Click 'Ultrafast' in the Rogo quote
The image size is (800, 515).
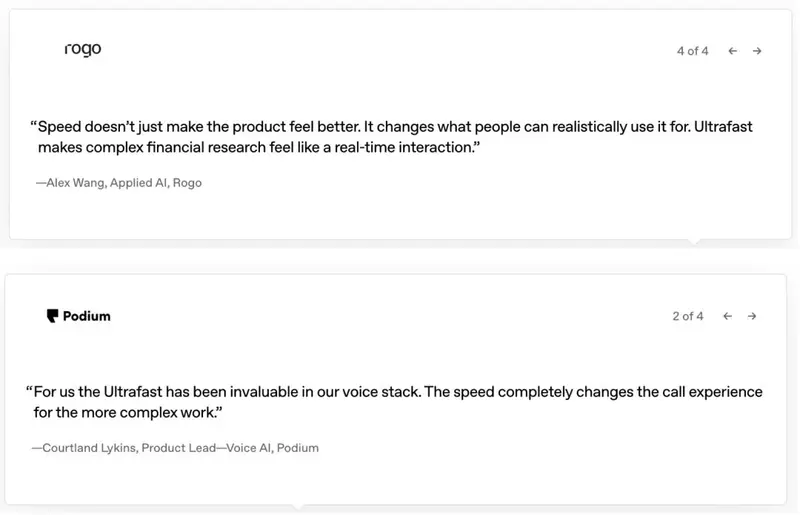(723, 127)
